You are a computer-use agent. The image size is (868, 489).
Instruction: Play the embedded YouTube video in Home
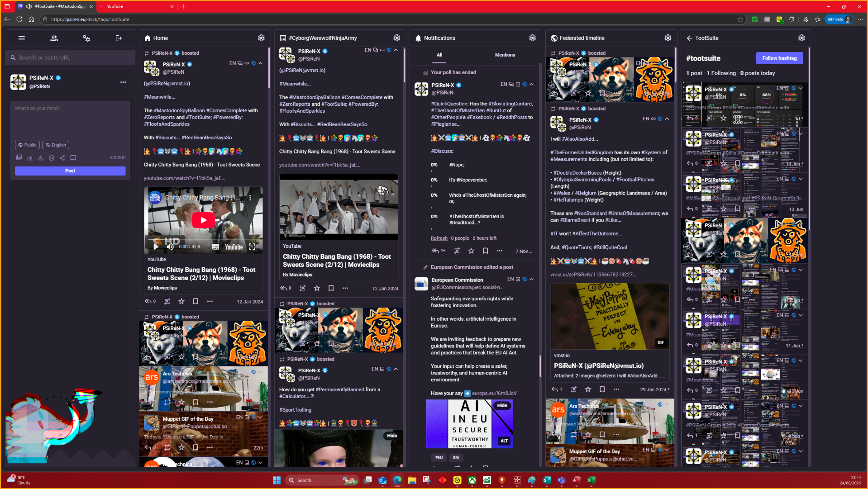(203, 220)
